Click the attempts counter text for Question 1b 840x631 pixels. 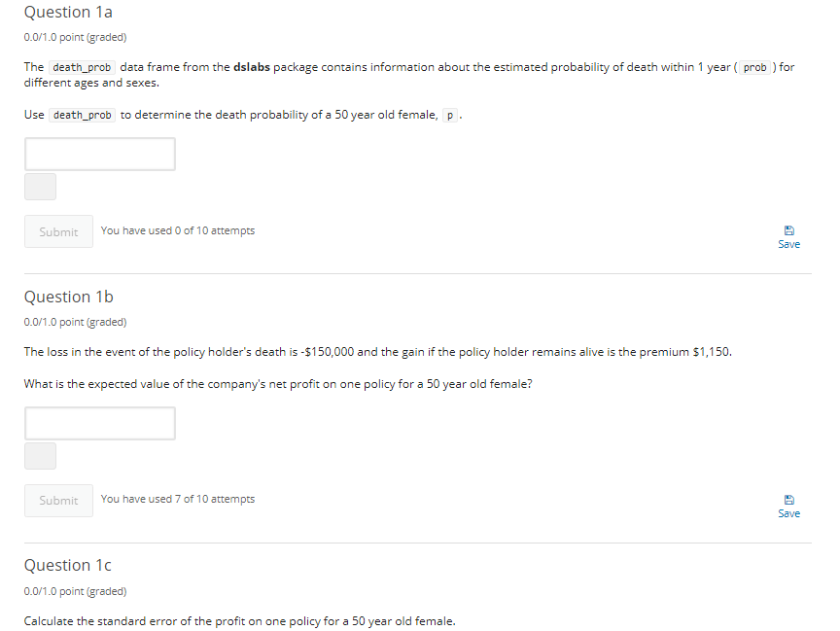point(177,499)
